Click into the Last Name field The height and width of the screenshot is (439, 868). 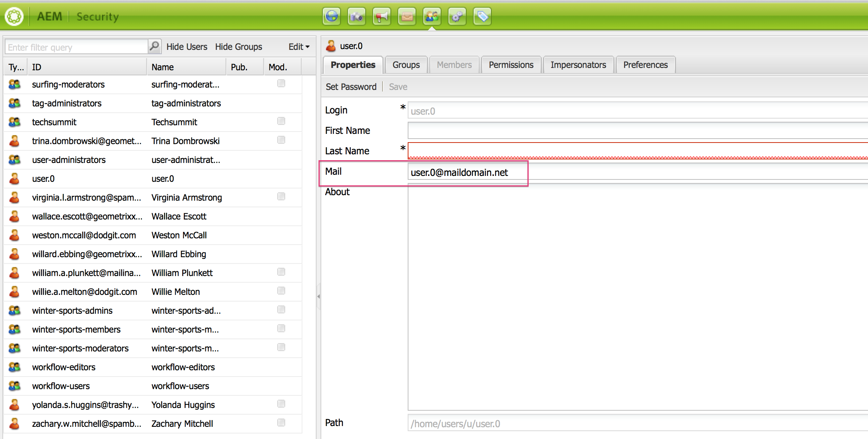636,151
